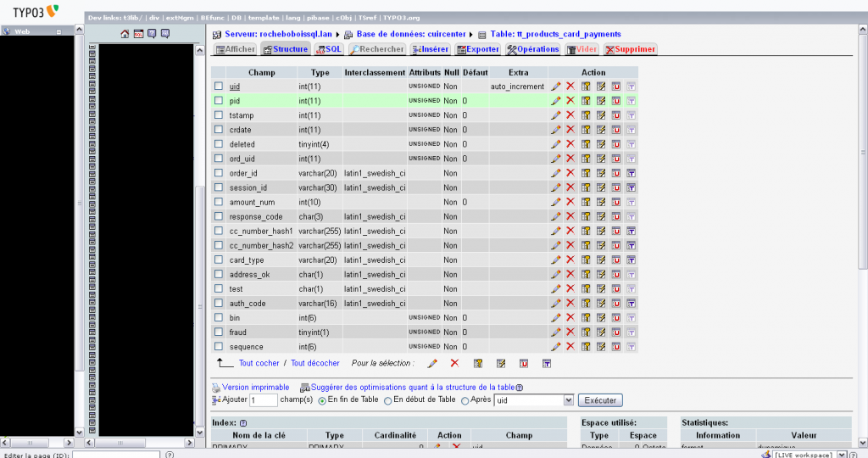Click fulltext icon on session_id row

631,187
